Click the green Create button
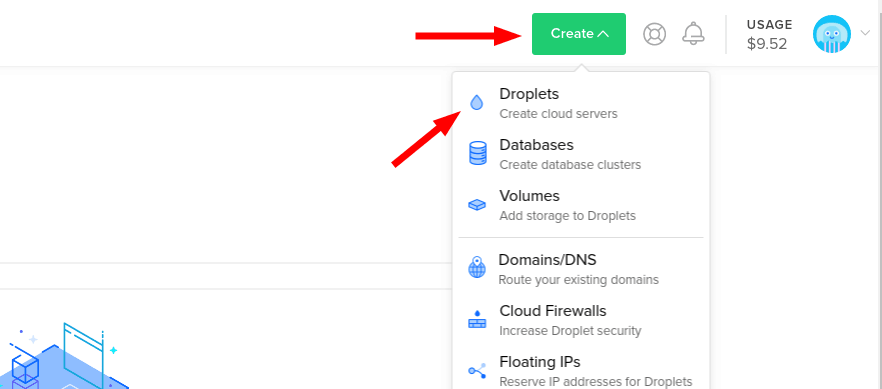 (579, 34)
